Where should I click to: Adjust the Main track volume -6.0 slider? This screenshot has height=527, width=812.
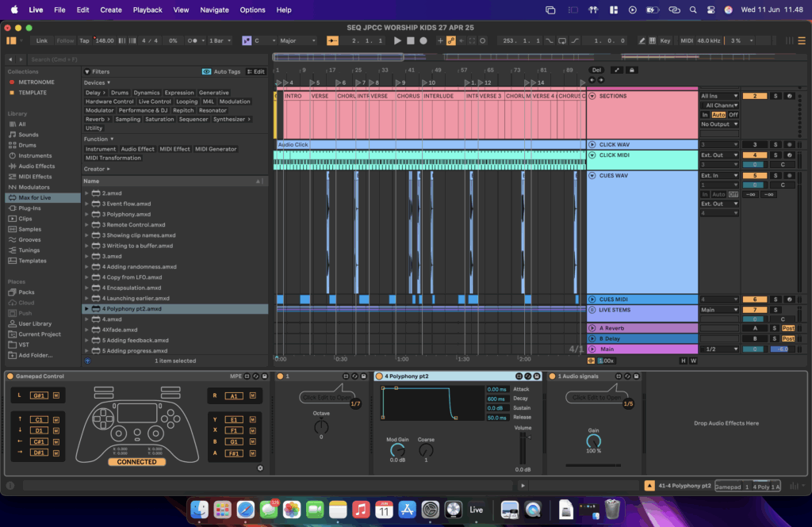point(783,349)
